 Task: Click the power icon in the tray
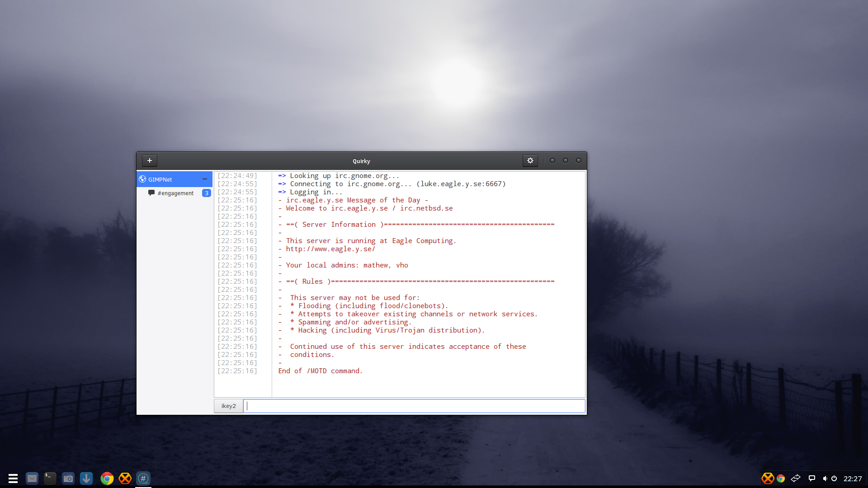[x=834, y=479]
